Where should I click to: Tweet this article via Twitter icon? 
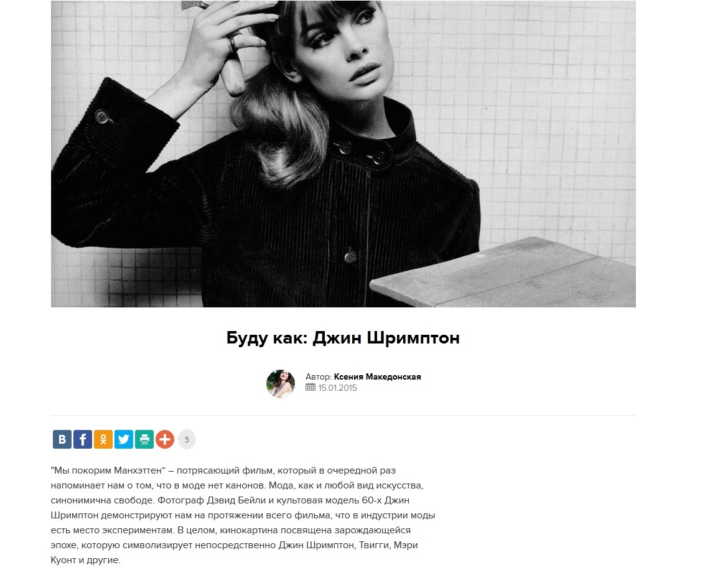coord(123,439)
